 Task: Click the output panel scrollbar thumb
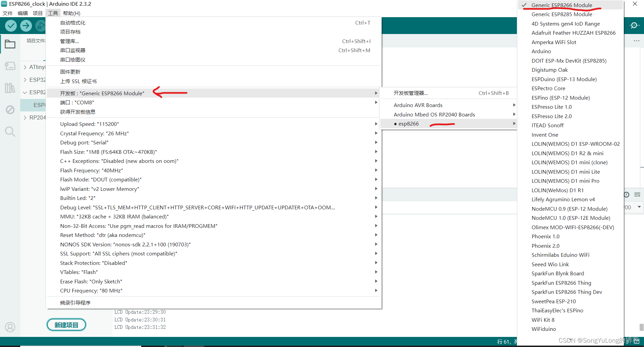coord(642,327)
